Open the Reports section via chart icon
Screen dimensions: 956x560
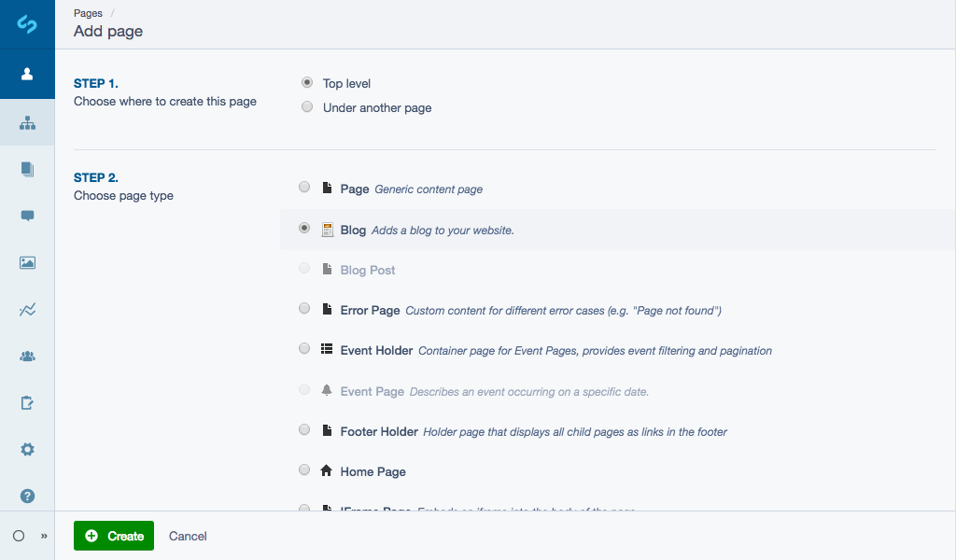pos(27,309)
